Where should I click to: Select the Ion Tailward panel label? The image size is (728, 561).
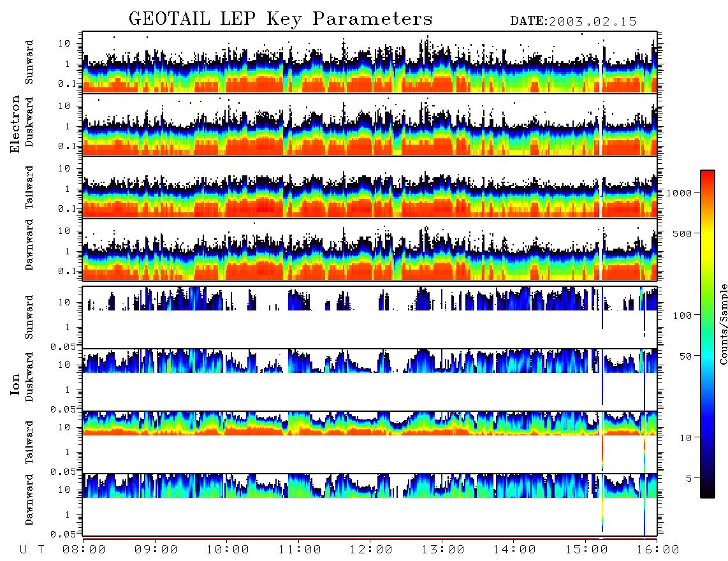[29, 442]
